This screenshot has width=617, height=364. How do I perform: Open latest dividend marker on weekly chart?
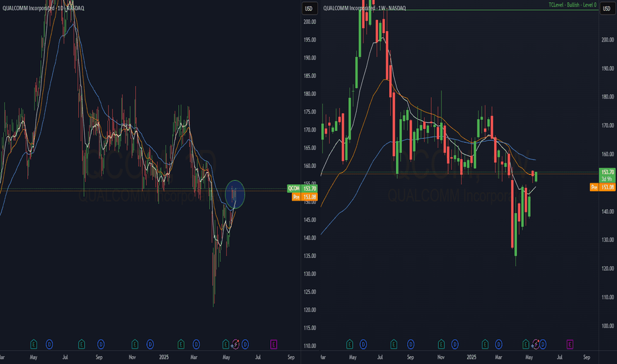tap(543, 344)
